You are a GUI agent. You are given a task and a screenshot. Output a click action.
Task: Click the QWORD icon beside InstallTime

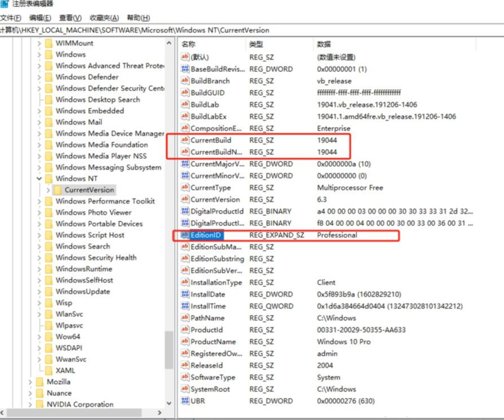click(x=185, y=306)
